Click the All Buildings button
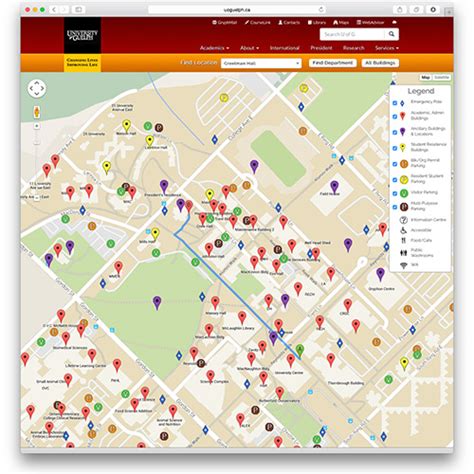Viewport: 474px width, 474px height. (x=380, y=63)
